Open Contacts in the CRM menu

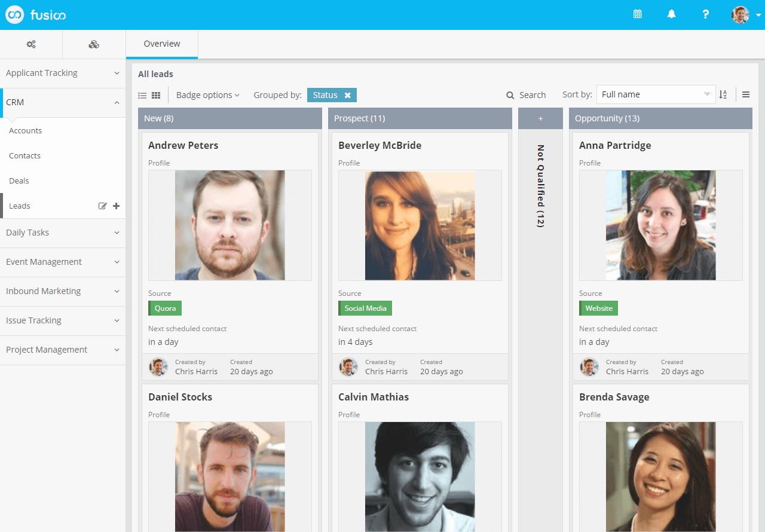25,156
